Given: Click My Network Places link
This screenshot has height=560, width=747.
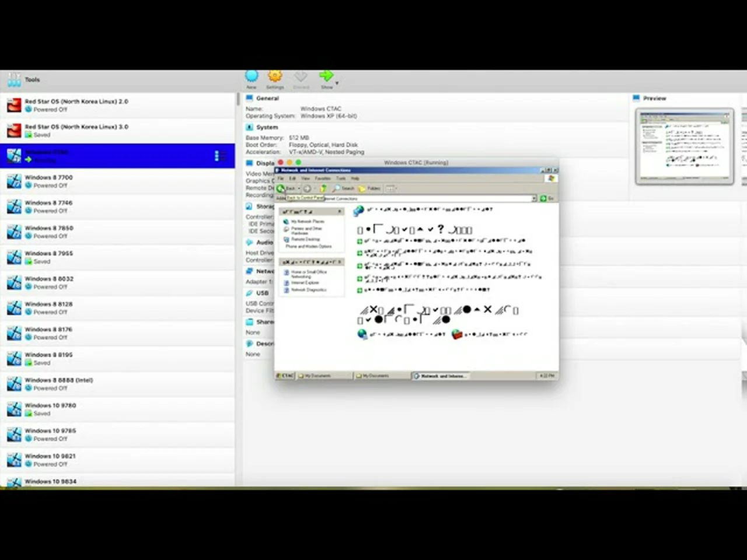Looking at the screenshot, I should pyautogui.click(x=307, y=222).
